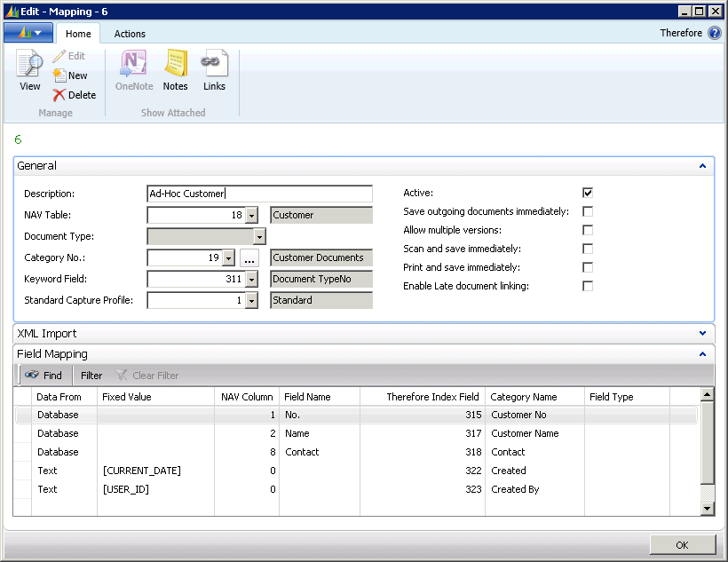This screenshot has width=728, height=562.
Task: Open the NAV Table dropdown arrow
Action: coord(251,216)
